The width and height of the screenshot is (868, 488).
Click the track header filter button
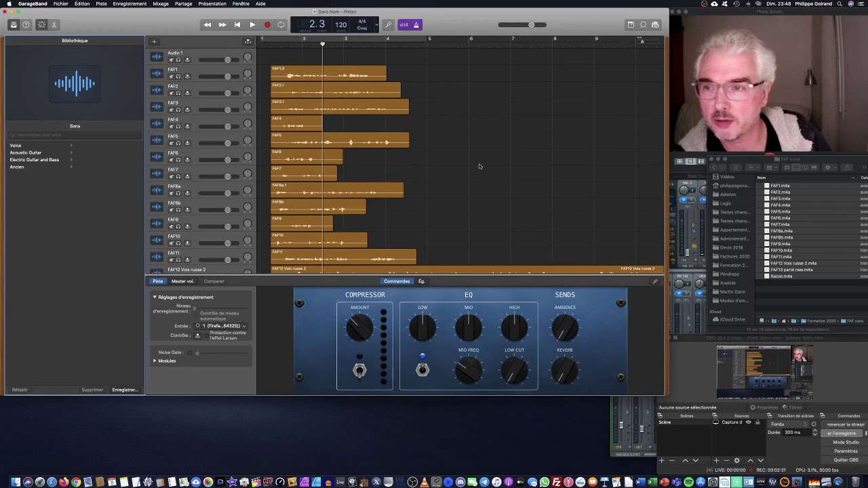tap(248, 42)
